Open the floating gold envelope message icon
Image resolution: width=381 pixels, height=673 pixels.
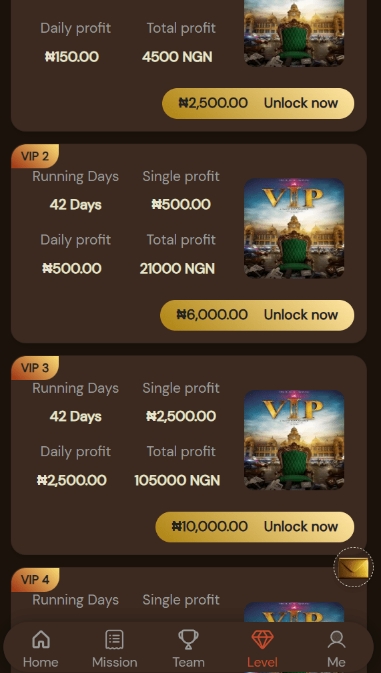353,567
